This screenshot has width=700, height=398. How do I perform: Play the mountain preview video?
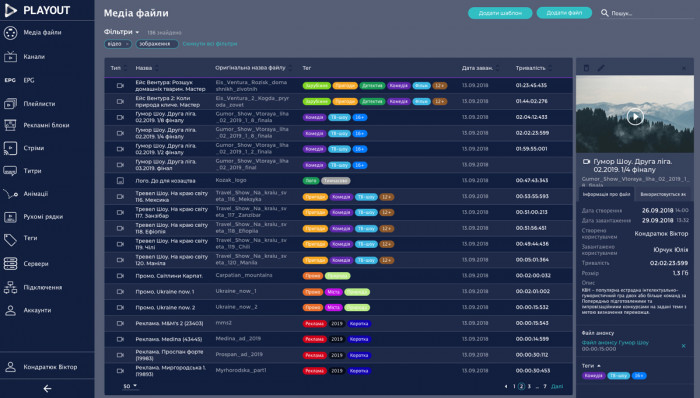635,117
